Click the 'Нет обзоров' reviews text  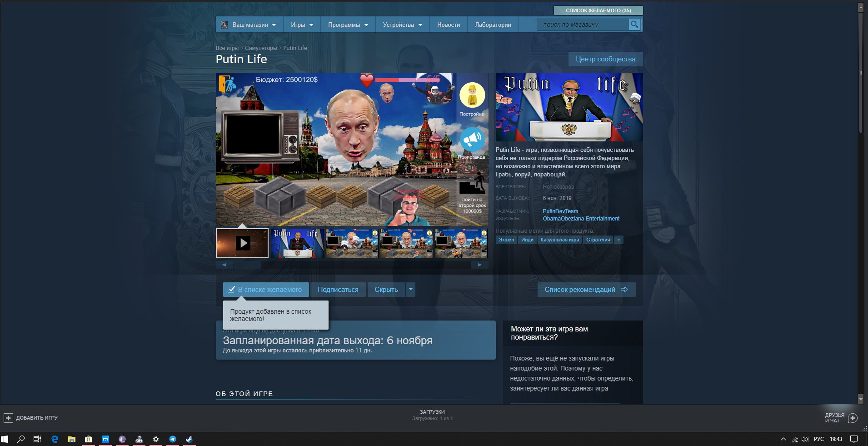click(558, 187)
